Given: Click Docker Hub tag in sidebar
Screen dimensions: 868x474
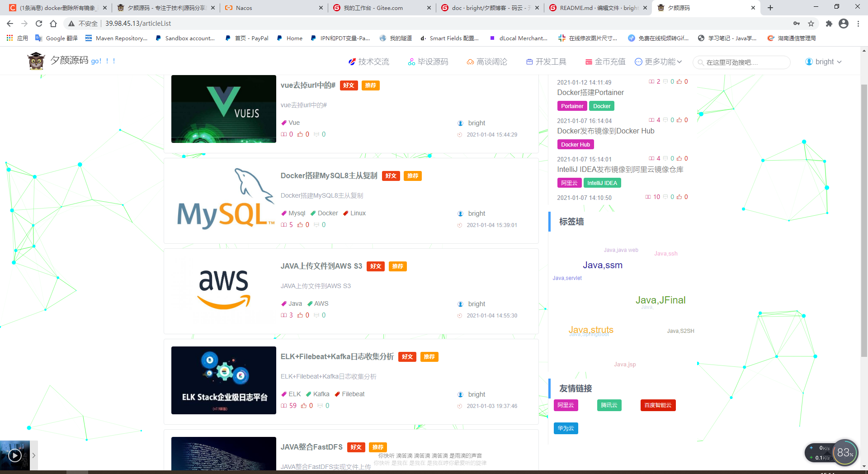Looking at the screenshot, I should (x=576, y=145).
